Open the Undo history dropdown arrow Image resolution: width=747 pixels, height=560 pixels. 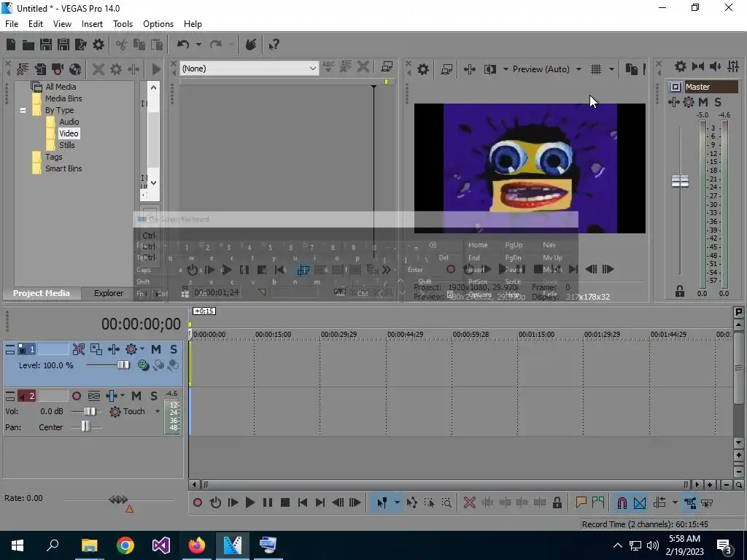(198, 44)
